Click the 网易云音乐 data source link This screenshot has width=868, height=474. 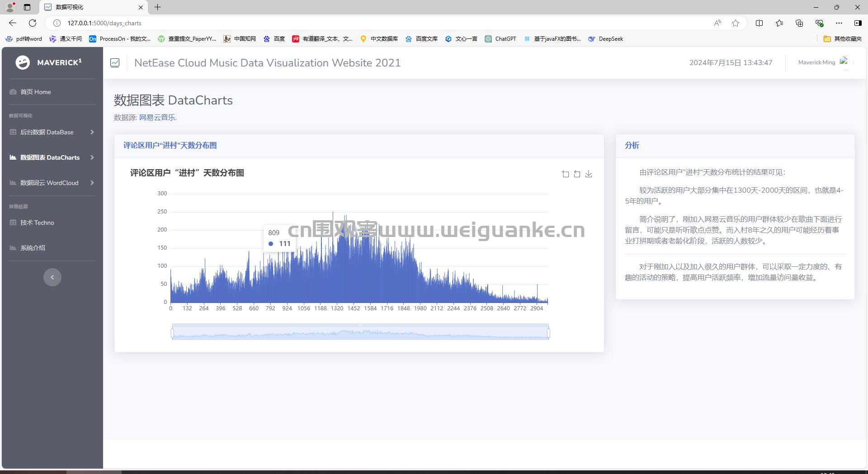pyautogui.click(x=158, y=118)
